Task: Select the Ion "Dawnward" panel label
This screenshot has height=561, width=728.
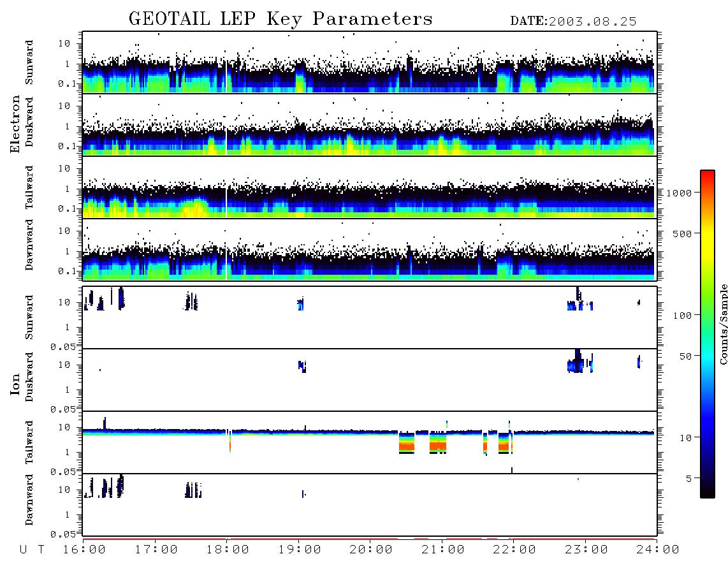Action: click(29, 500)
